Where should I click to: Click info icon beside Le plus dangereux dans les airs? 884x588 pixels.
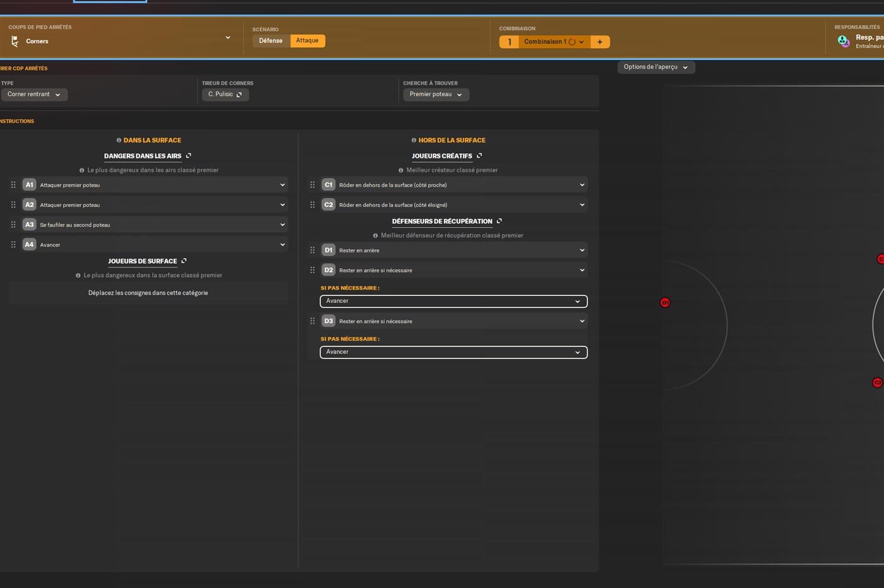point(82,170)
